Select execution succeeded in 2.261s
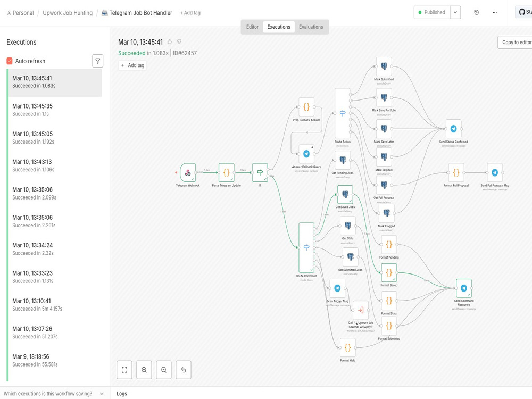 click(54, 221)
